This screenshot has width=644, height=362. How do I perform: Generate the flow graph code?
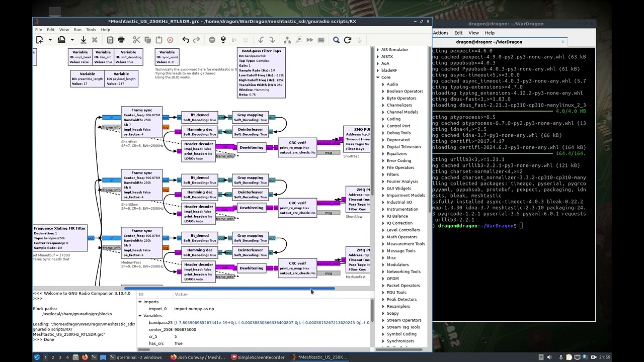click(x=223, y=40)
